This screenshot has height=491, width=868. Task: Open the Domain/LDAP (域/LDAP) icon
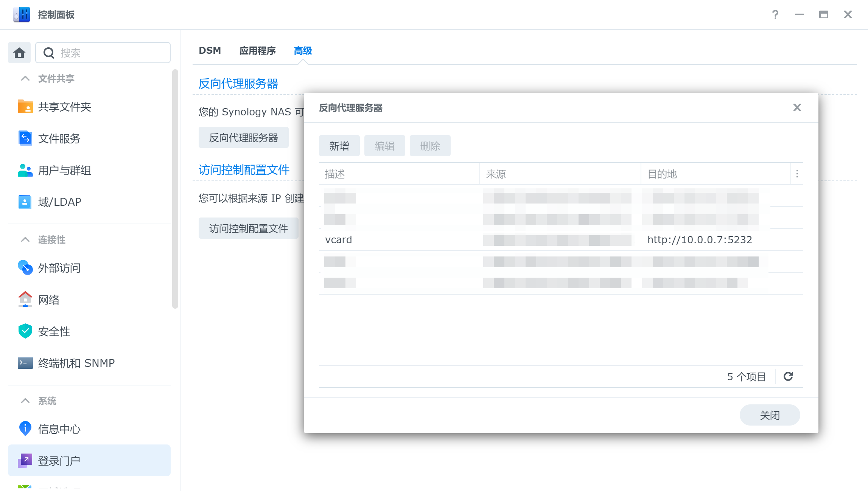click(x=25, y=202)
